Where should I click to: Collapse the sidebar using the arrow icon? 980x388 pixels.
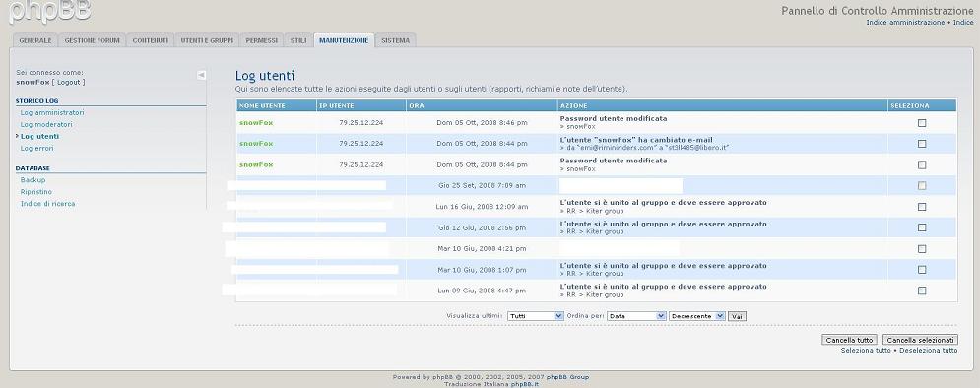point(201,75)
